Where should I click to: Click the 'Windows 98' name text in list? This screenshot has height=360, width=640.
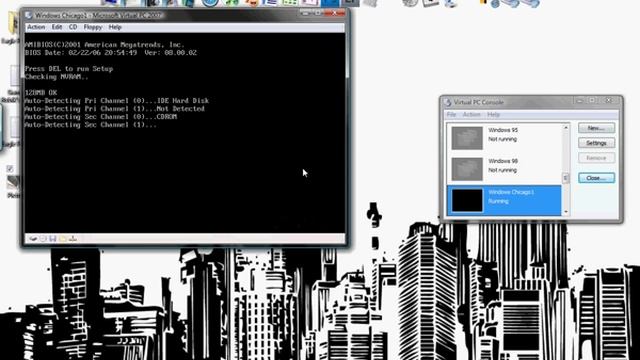pyautogui.click(x=503, y=161)
